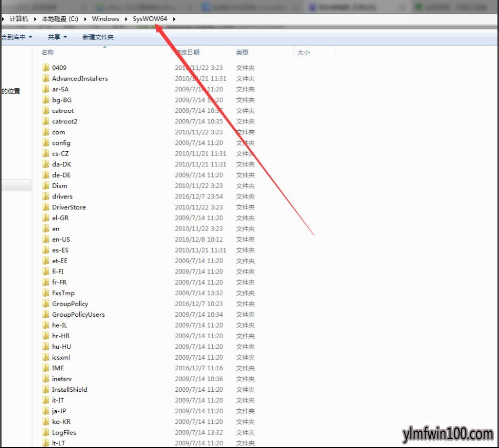The width and height of the screenshot is (499, 448).
Task: Select the bg-BG folder icon
Action: (46, 100)
